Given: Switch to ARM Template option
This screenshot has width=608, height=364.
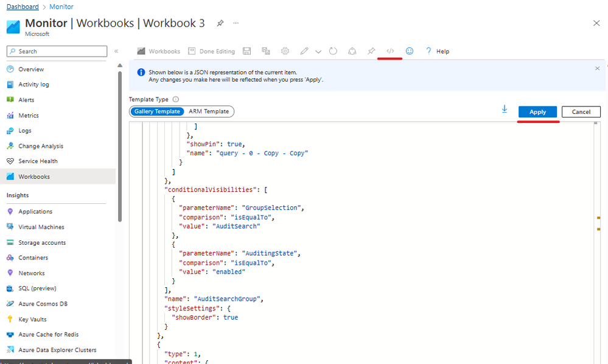Looking at the screenshot, I should point(209,111).
